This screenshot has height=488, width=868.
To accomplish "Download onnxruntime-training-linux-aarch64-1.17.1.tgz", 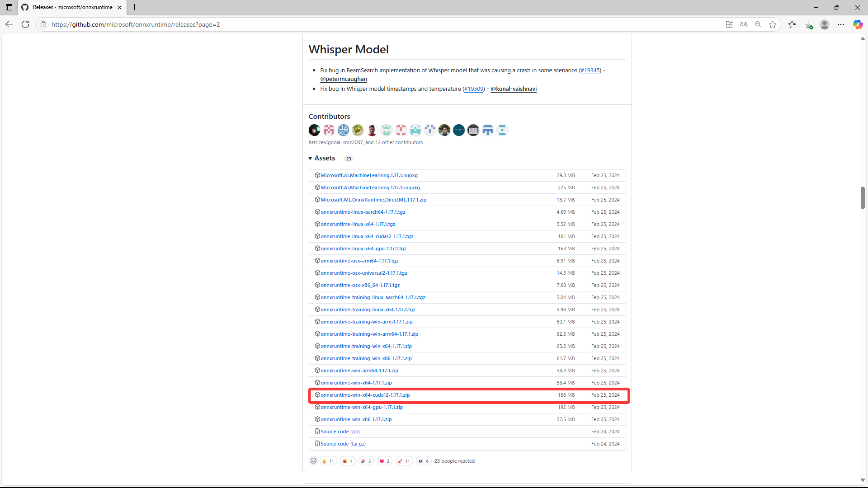I will [373, 297].
